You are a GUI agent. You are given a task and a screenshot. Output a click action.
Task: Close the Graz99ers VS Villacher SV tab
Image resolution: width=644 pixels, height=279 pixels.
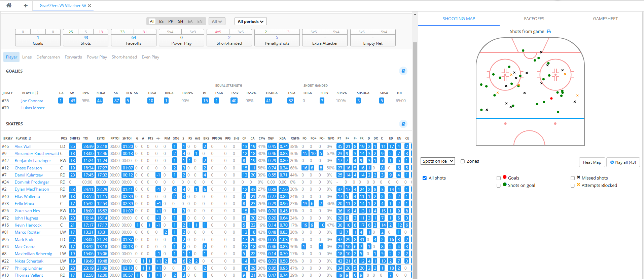[90, 6]
